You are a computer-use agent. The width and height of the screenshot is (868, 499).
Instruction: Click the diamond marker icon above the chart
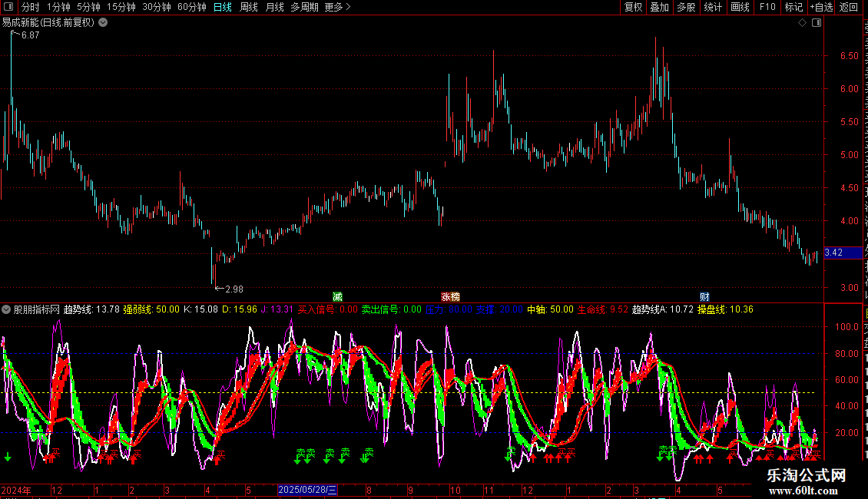[802, 23]
